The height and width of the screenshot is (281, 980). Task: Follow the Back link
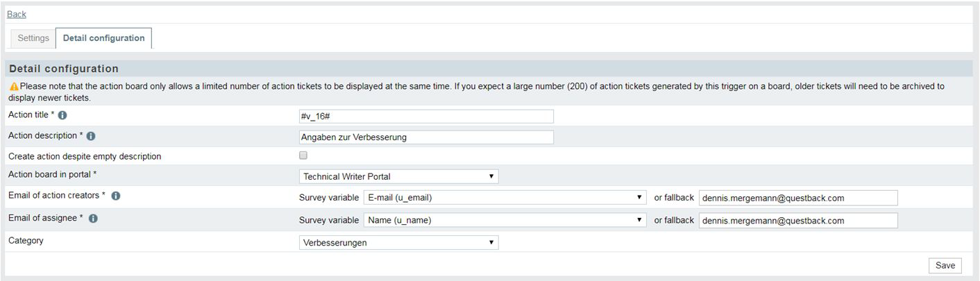pyautogui.click(x=17, y=14)
